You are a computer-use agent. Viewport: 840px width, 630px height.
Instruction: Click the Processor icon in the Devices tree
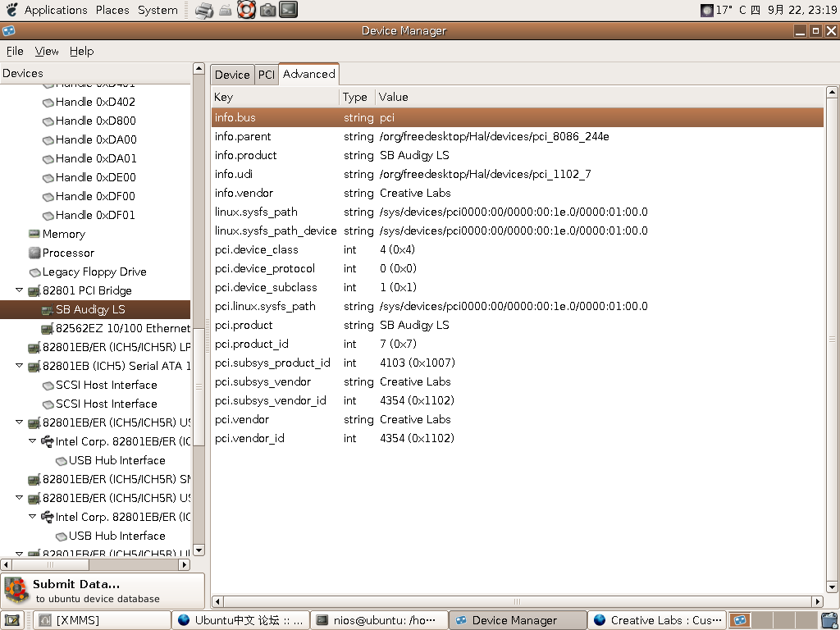pyautogui.click(x=34, y=253)
